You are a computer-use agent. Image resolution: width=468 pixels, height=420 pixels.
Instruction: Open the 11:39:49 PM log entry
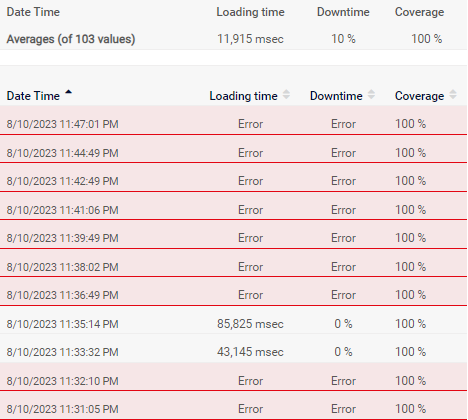tap(233, 234)
